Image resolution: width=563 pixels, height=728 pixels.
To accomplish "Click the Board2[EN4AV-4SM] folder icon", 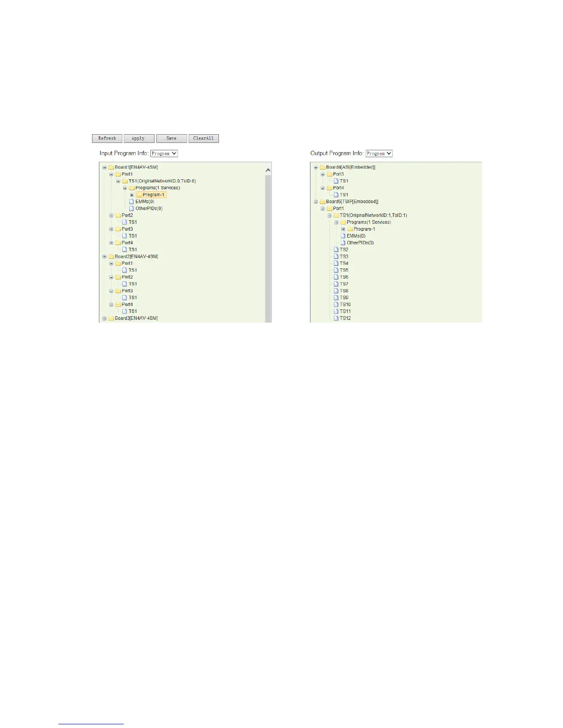I will pos(111,256).
